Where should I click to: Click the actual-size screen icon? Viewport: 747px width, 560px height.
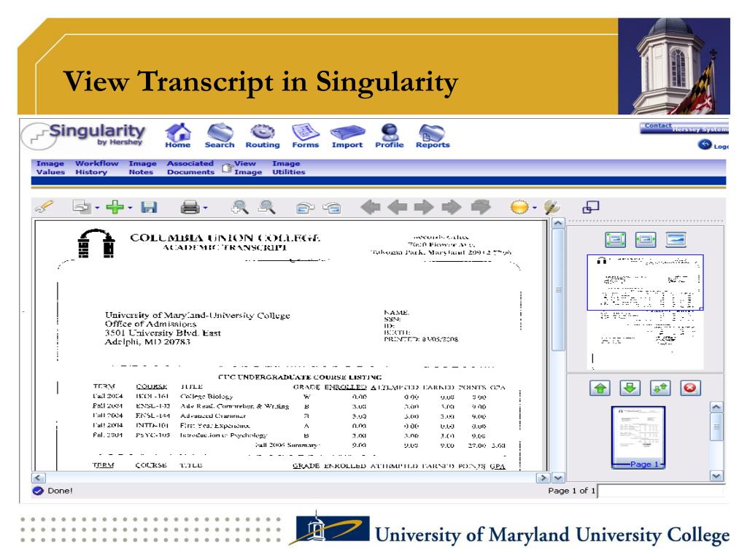click(676, 239)
